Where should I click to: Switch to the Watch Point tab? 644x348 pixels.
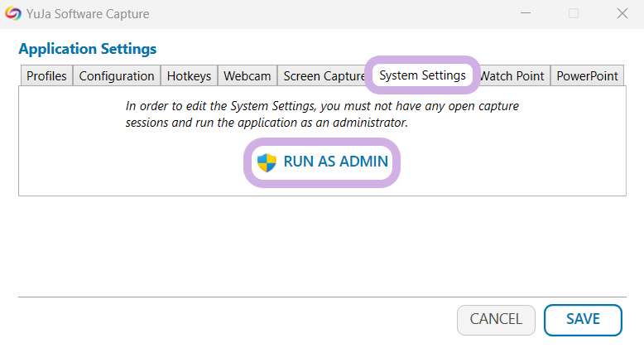pos(513,75)
